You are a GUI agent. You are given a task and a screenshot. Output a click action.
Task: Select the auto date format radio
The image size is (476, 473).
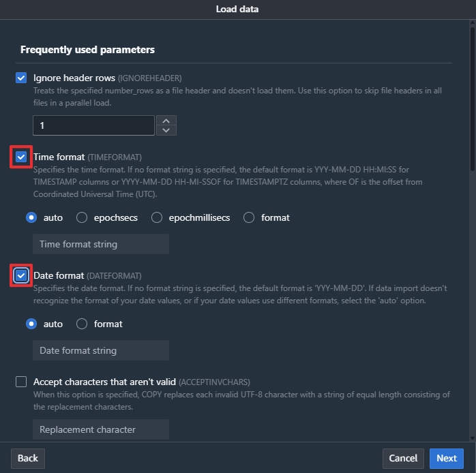pos(31,324)
